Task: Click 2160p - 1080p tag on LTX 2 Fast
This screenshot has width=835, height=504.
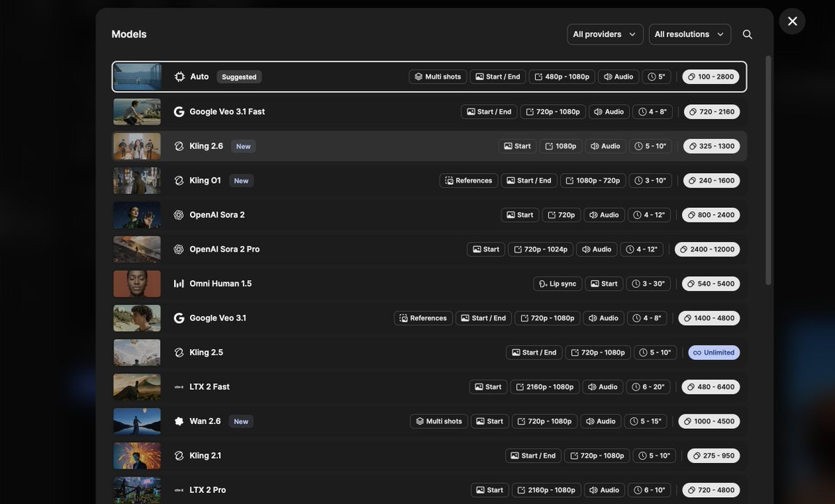Action: click(x=545, y=387)
